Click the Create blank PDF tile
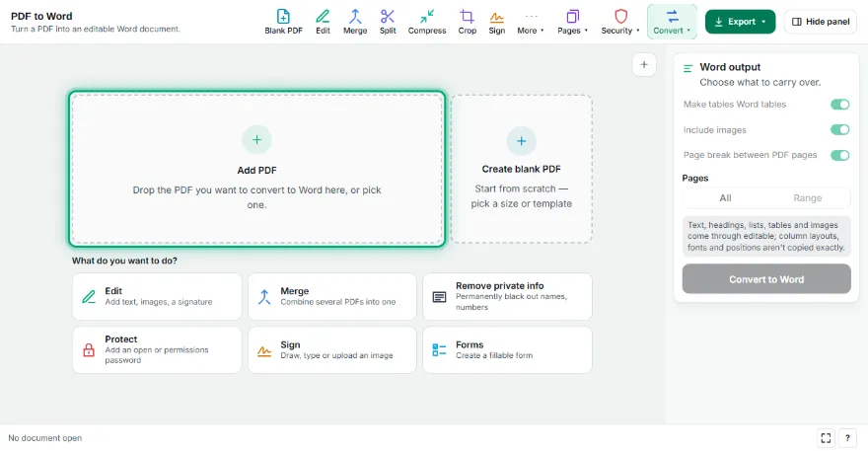868x451 pixels. (522, 169)
